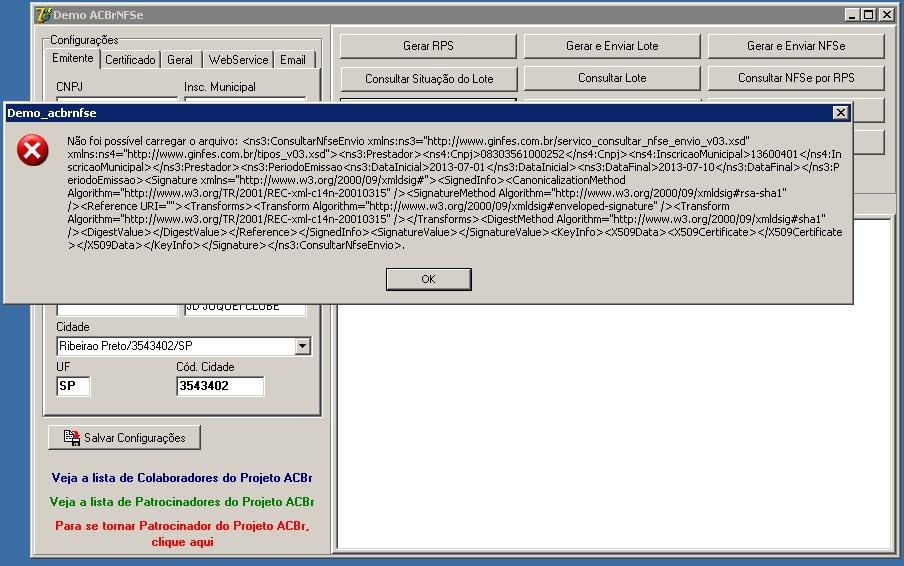
Task: Click OK in the error dialog
Action: point(428,279)
